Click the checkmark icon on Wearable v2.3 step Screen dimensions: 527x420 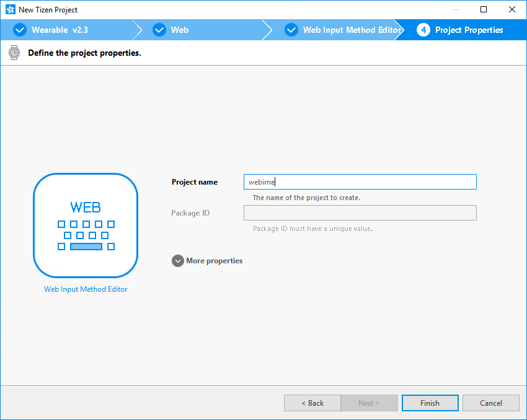coord(19,30)
